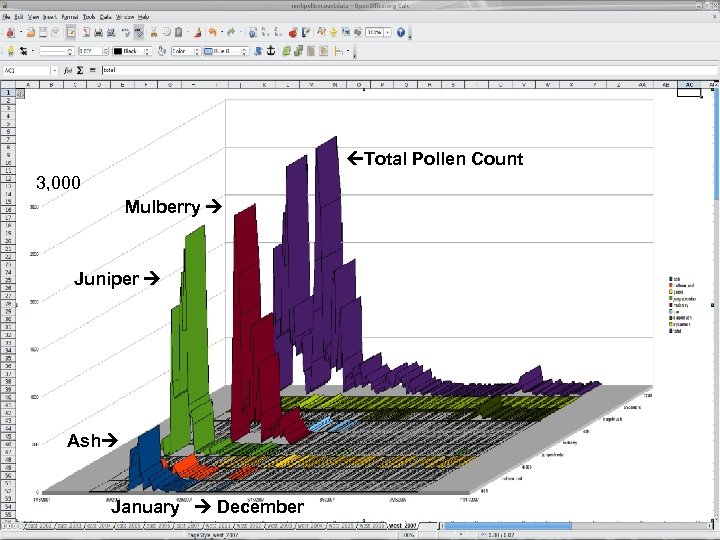This screenshot has height=540, width=720.
Task: Sort descending Z to A
Action: (278, 33)
